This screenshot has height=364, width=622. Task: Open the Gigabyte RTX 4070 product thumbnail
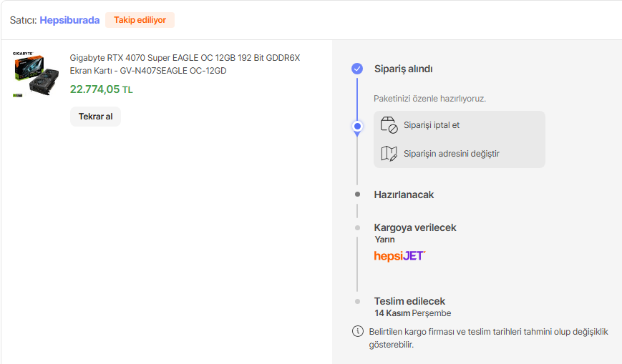click(35, 74)
